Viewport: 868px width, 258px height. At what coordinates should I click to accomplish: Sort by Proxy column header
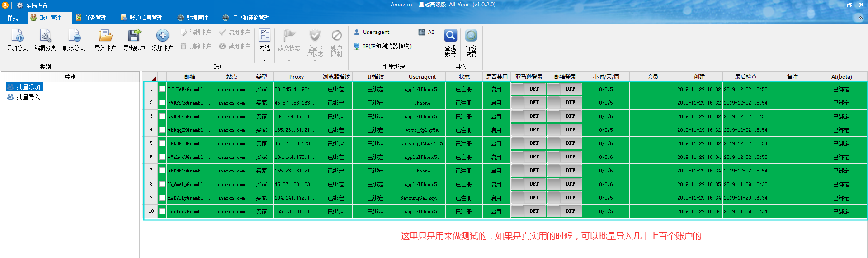point(297,76)
